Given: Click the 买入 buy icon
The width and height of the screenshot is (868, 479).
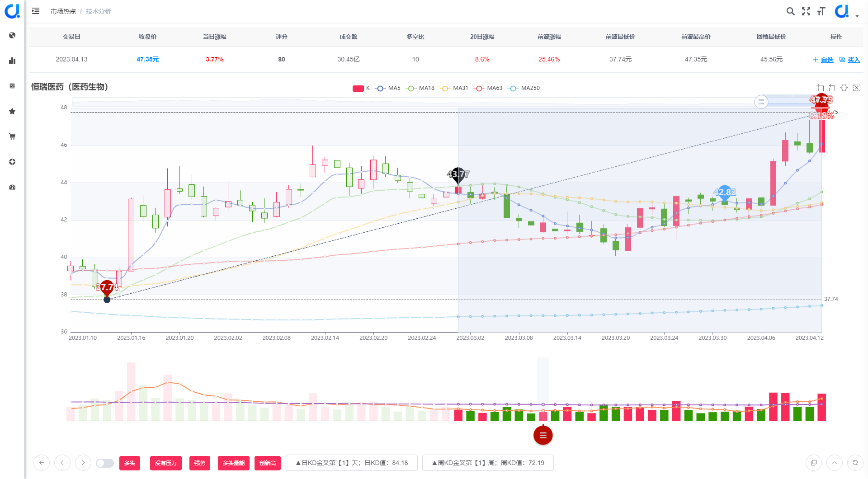Looking at the screenshot, I should (842, 60).
